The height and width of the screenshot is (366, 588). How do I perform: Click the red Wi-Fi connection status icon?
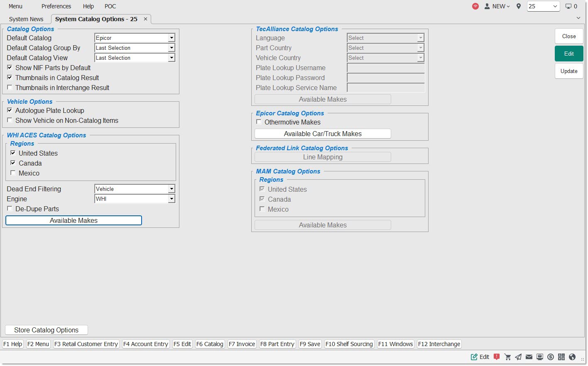[x=475, y=6]
